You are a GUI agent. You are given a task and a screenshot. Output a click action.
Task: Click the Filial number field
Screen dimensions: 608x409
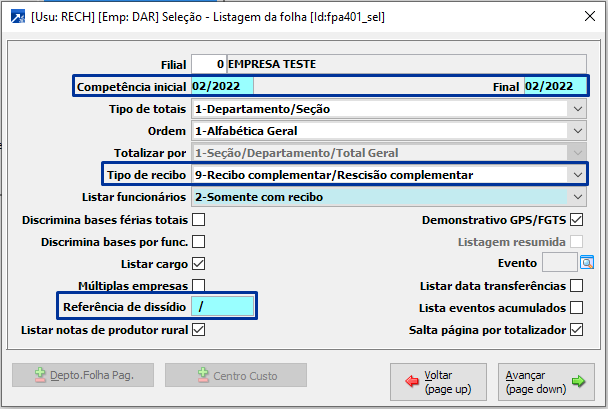(x=209, y=64)
